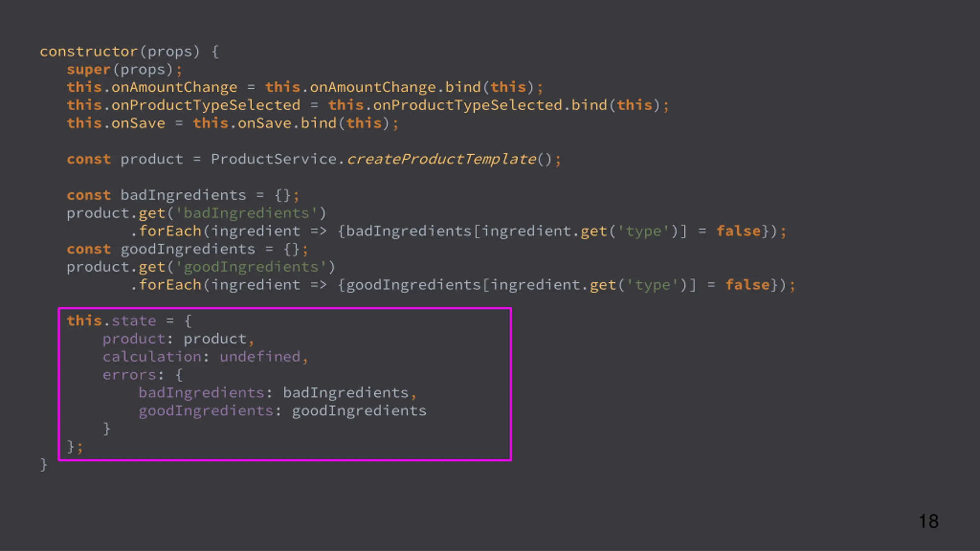The width and height of the screenshot is (980, 551).
Task: Click the "product.get('goodIngredients')" line
Action: tap(201, 267)
